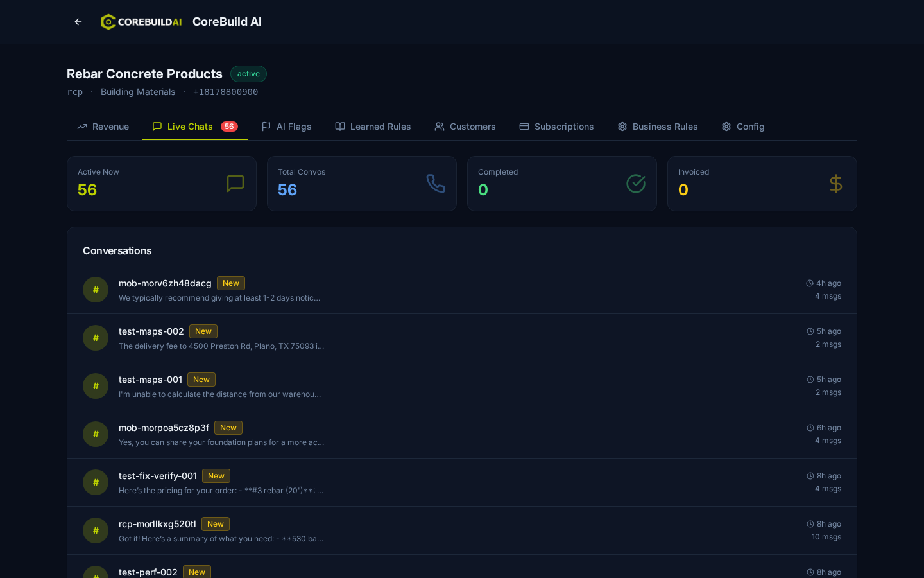Click the hash avatar for test-maps-001

(x=96, y=386)
